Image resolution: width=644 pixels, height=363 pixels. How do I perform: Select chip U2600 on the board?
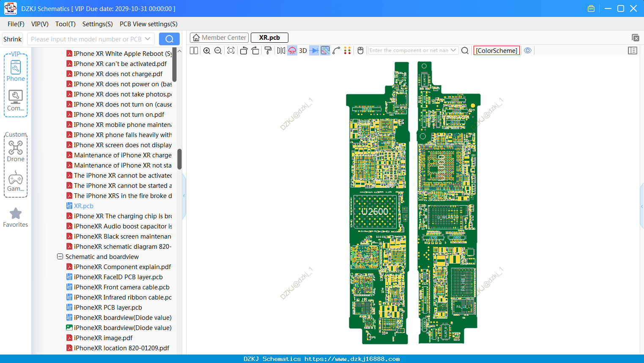(375, 212)
